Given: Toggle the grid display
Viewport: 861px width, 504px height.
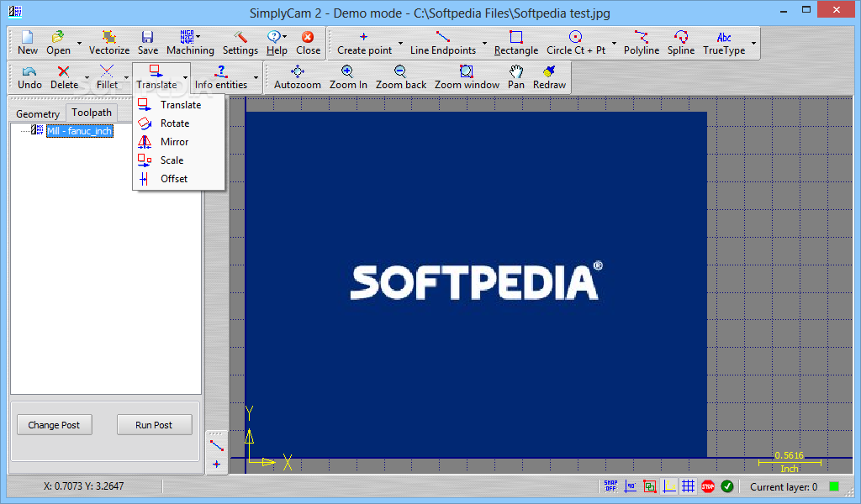Looking at the screenshot, I should 688,486.
